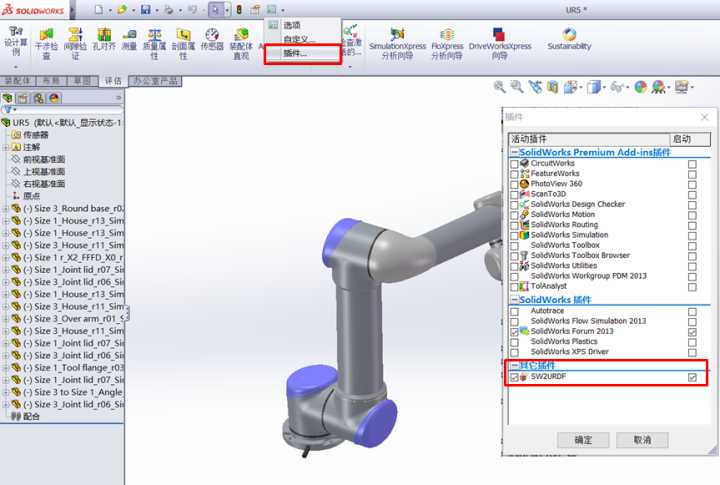Expand Size 1_Tool flange component node

tap(6, 368)
